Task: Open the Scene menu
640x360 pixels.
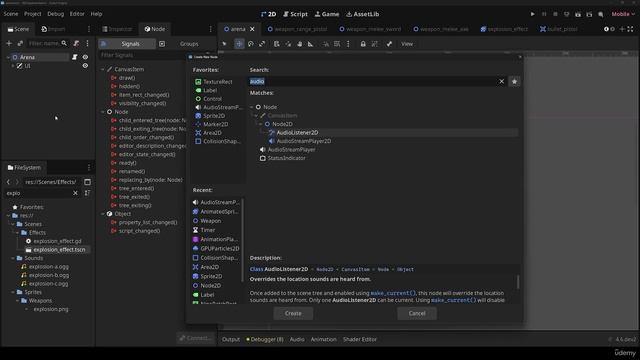Action: [11, 14]
